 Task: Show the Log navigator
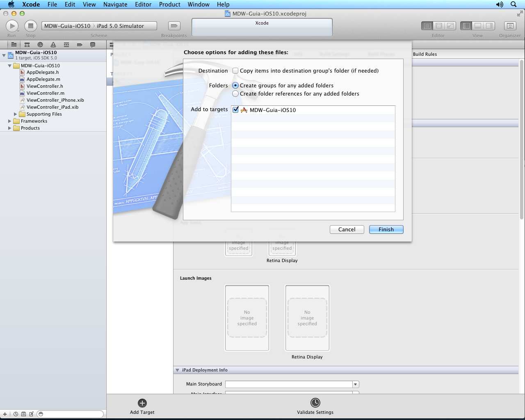(93, 45)
